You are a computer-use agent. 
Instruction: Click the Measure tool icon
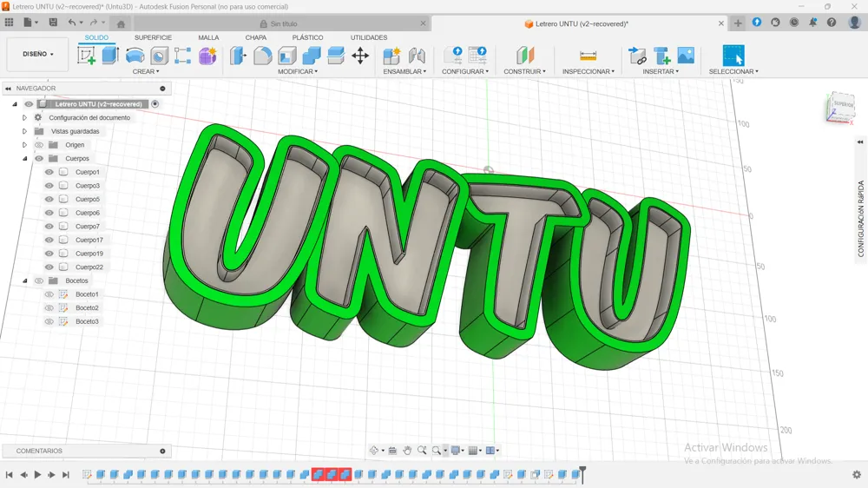(x=588, y=56)
